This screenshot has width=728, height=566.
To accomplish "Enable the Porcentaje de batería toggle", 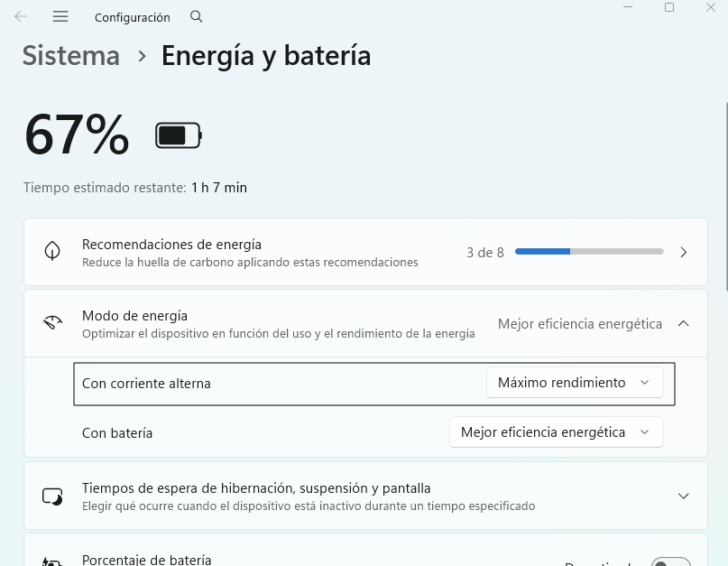I will click(669, 561).
